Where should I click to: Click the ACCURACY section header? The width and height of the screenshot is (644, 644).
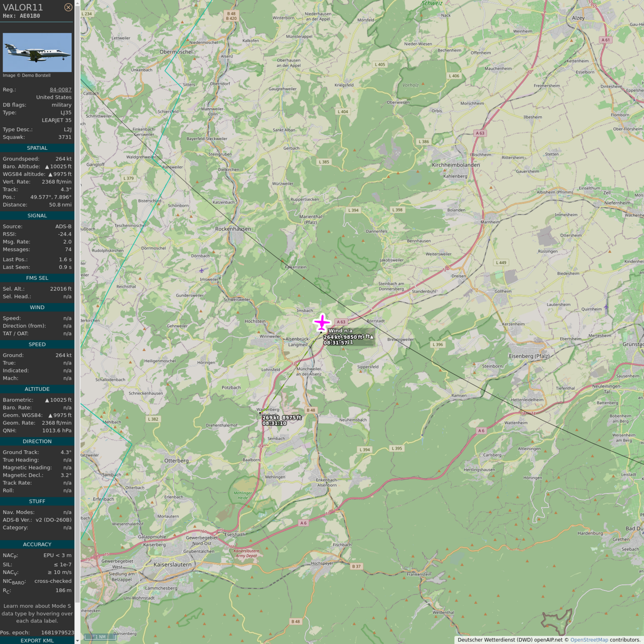click(x=37, y=544)
